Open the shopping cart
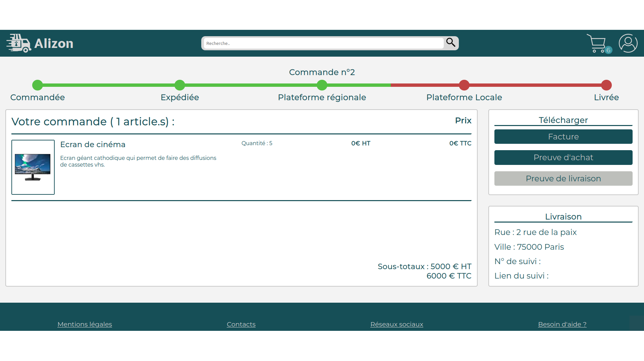The image size is (644, 361). pos(596,43)
